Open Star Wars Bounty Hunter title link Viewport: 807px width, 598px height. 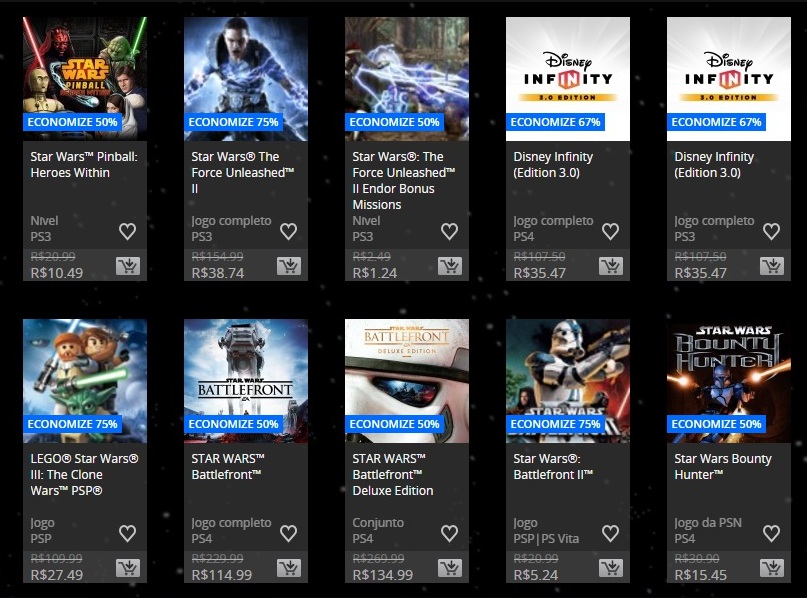723,466
